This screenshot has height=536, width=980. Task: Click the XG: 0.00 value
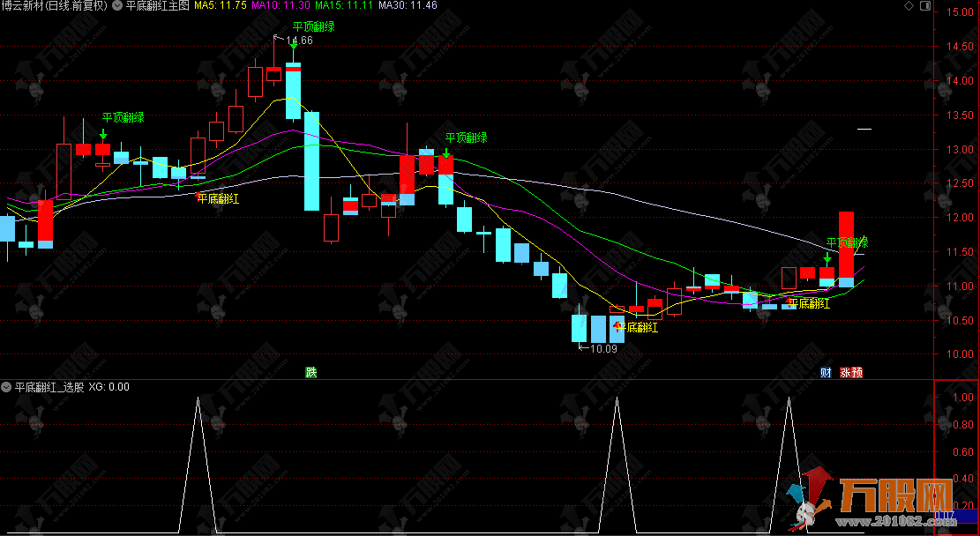pos(108,387)
